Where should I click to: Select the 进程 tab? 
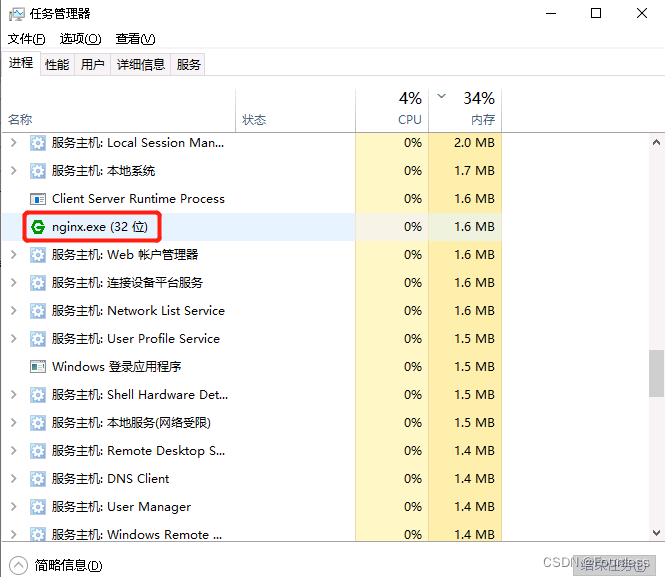click(21, 63)
